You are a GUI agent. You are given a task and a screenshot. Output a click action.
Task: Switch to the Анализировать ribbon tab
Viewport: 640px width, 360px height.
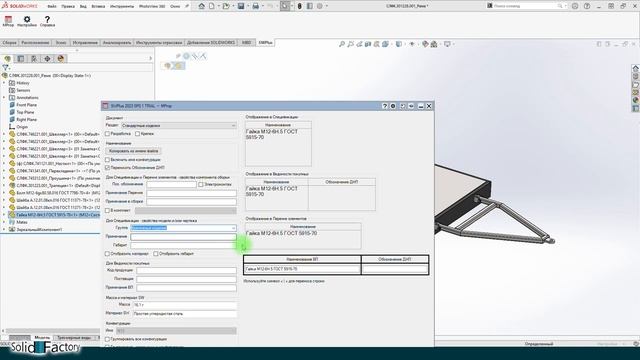tap(117, 43)
